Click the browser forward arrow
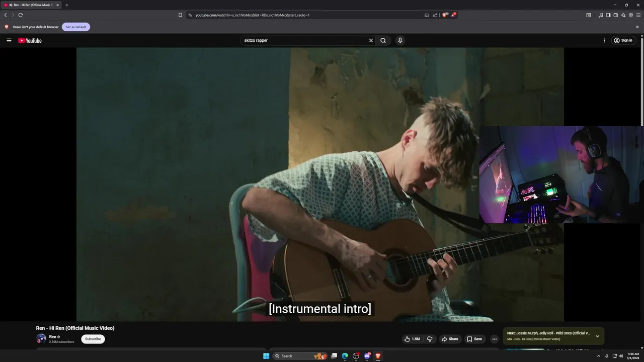The height and width of the screenshot is (362, 644). point(13,15)
